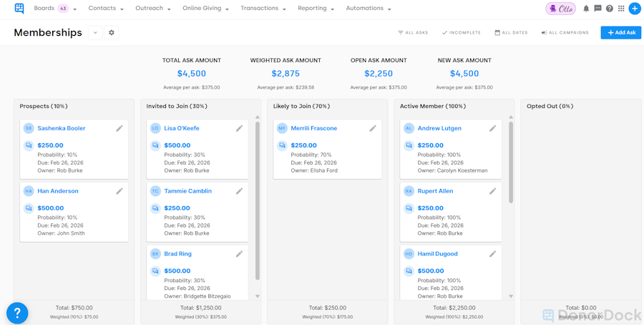644x325 pixels.
Task: Click the home logo icon
Action: (19, 9)
